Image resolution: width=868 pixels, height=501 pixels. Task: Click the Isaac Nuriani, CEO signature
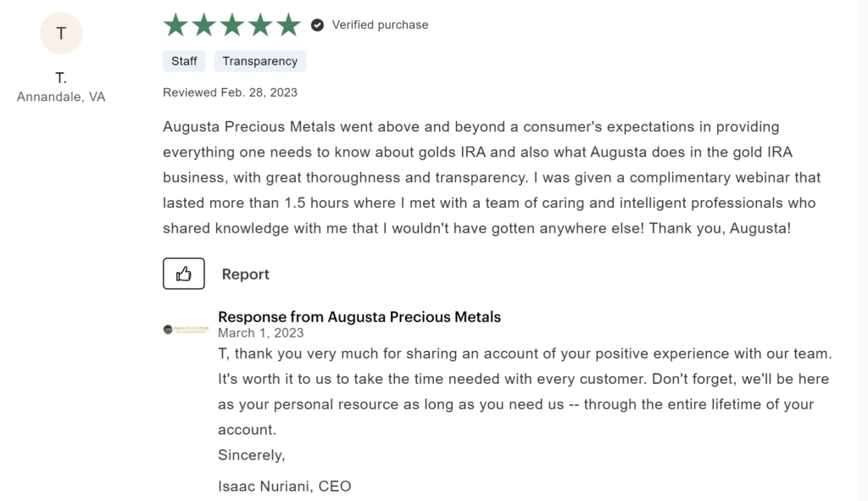[285, 486]
